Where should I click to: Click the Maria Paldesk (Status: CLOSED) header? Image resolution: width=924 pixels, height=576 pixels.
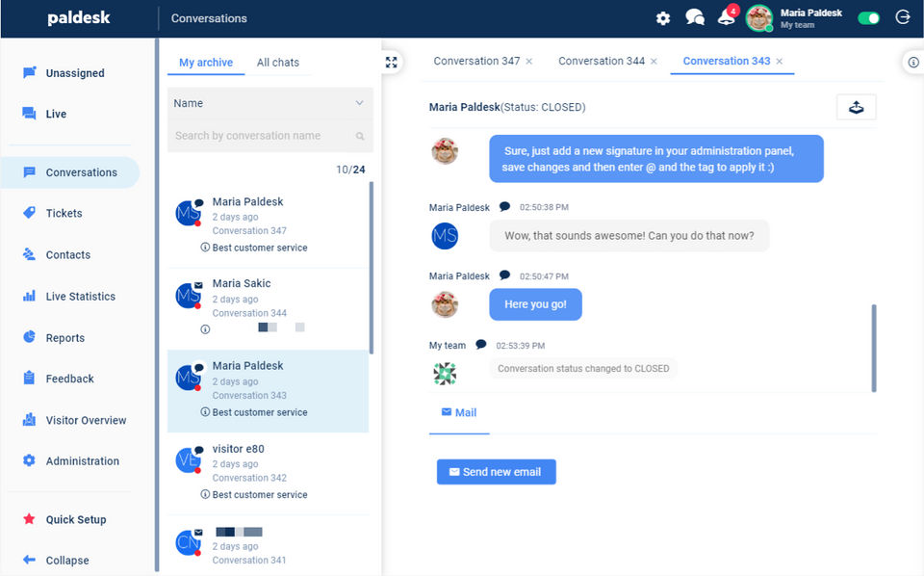[x=507, y=107]
